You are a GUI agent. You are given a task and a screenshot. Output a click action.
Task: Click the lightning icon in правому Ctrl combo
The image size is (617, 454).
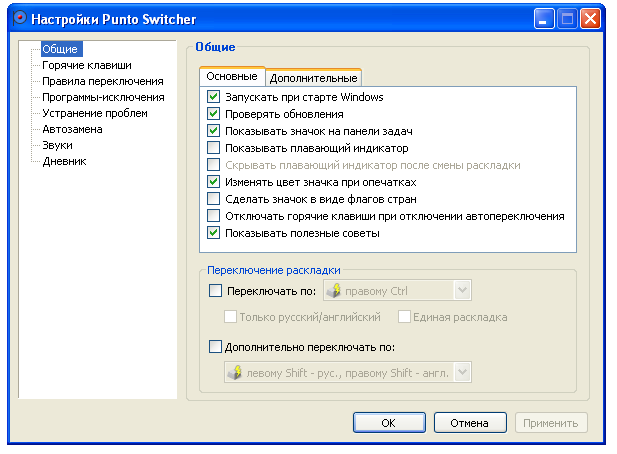click(334, 291)
